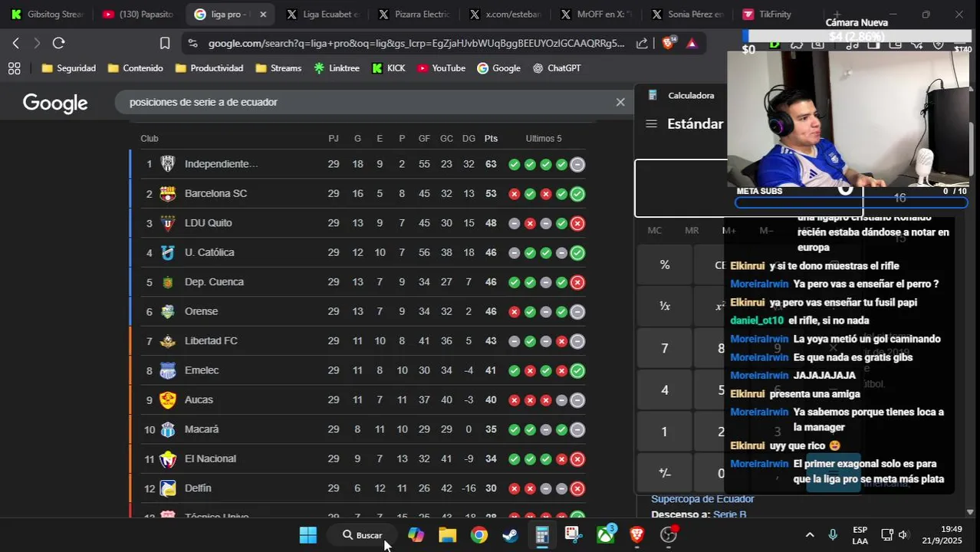Open the Calculator hamburger navigation menu
This screenshot has width=980, height=552.
tap(651, 123)
